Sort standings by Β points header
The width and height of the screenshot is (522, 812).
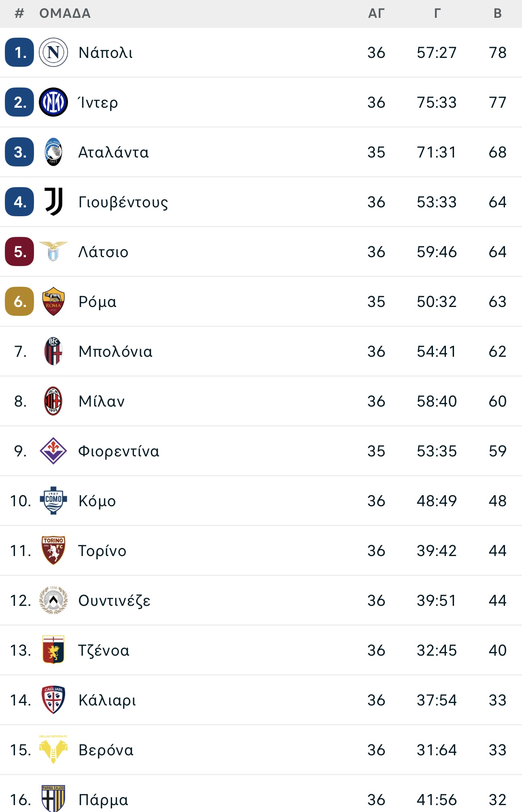tap(498, 13)
